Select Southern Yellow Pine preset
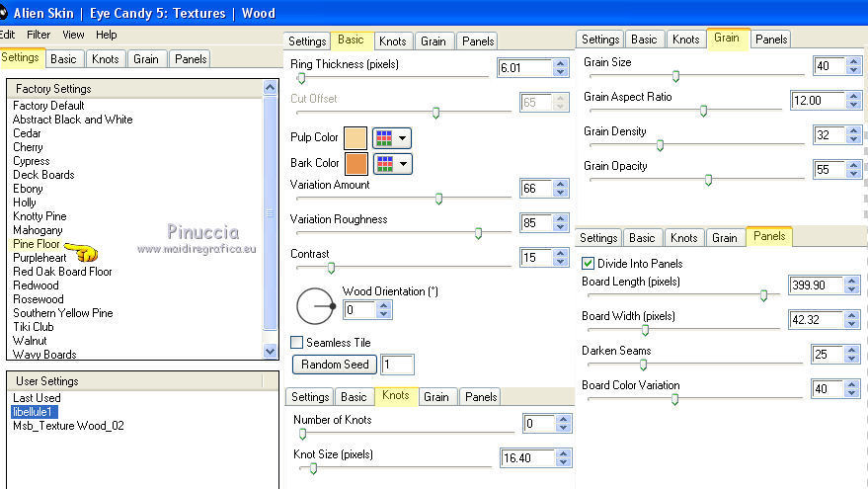Screen dimensions: 868x489 (x=62, y=313)
